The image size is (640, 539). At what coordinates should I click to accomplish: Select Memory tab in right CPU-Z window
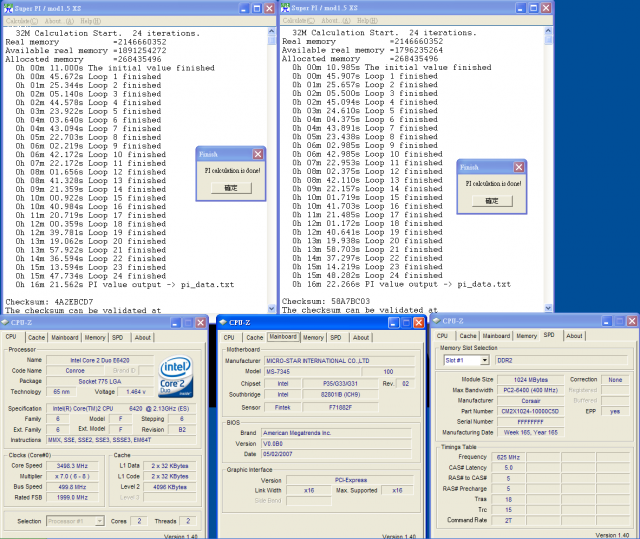click(x=527, y=336)
